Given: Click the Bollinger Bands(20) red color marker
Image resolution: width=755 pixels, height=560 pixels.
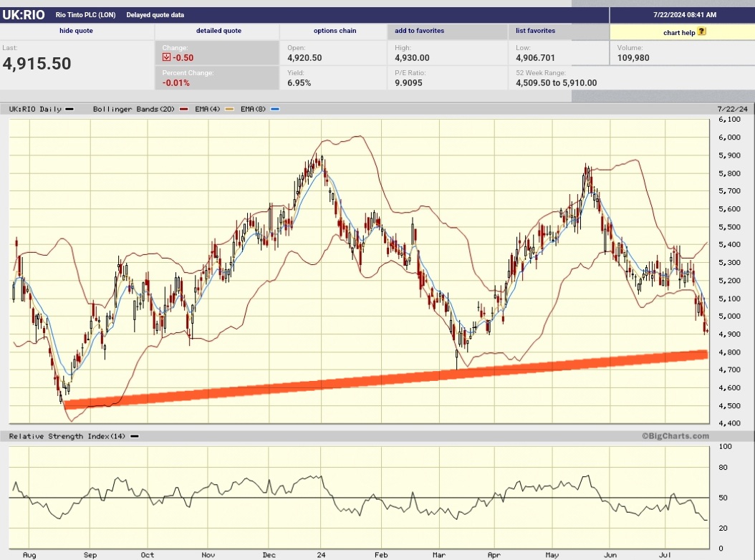Looking at the screenshot, I should (x=185, y=109).
